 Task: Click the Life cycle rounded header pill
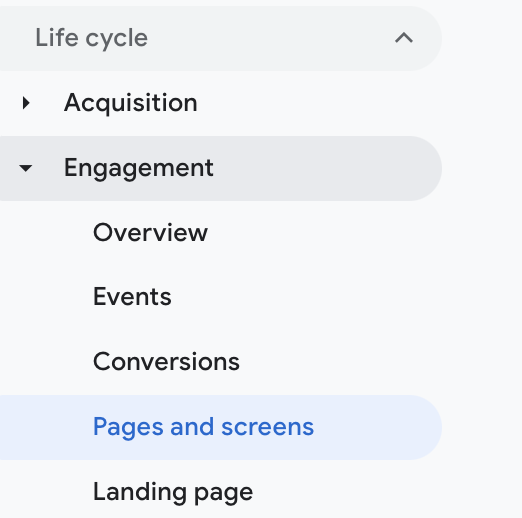(x=221, y=38)
